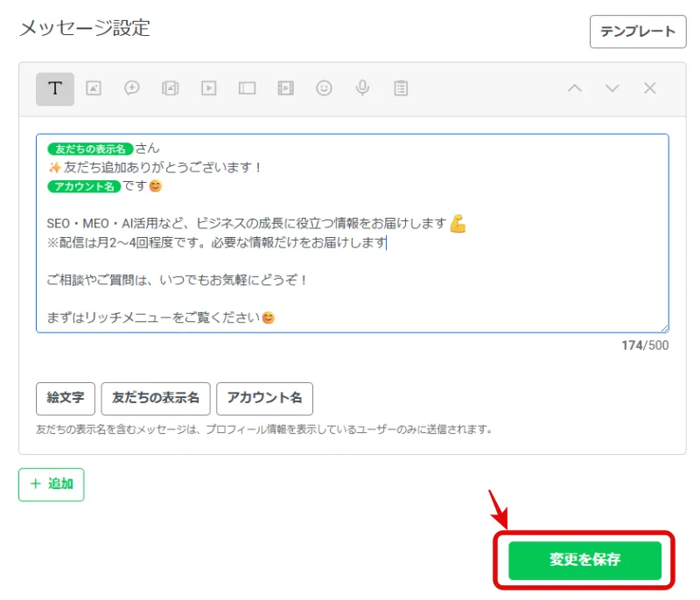Screen dimensions: 700x600
Task: Select the voice message microphone icon
Action: 362,88
